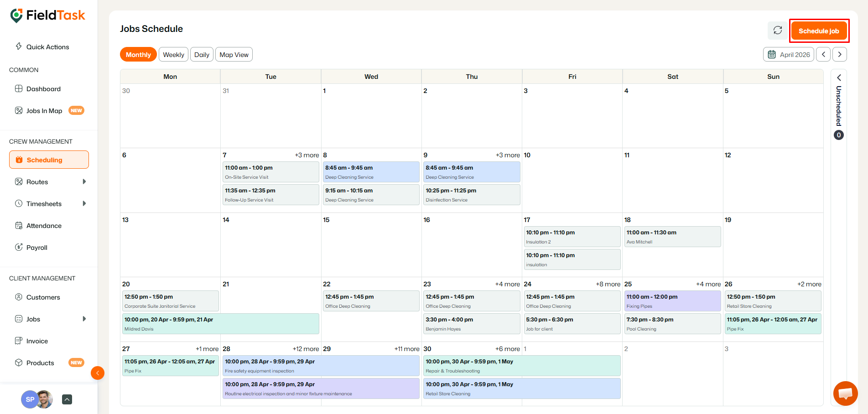Viewport: 868px width, 414px height.
Task: Open Mildred Davis multi-day job
Action: tap(221, 324)
